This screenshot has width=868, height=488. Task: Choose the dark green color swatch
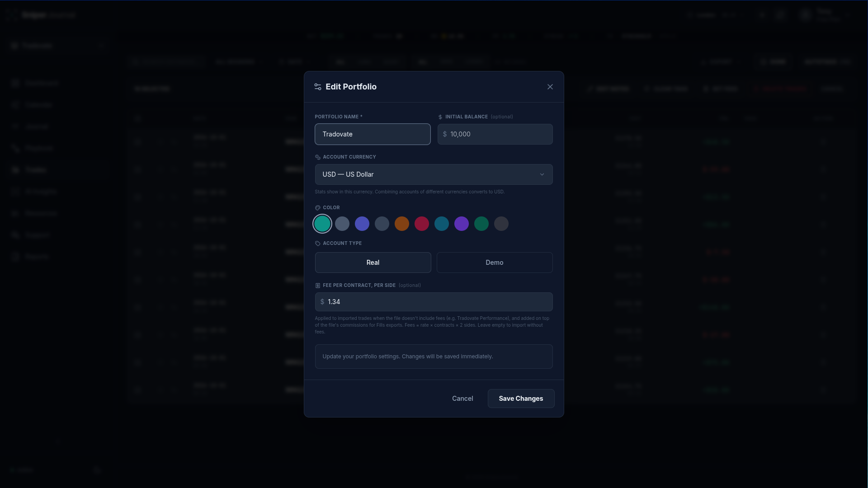481,224
